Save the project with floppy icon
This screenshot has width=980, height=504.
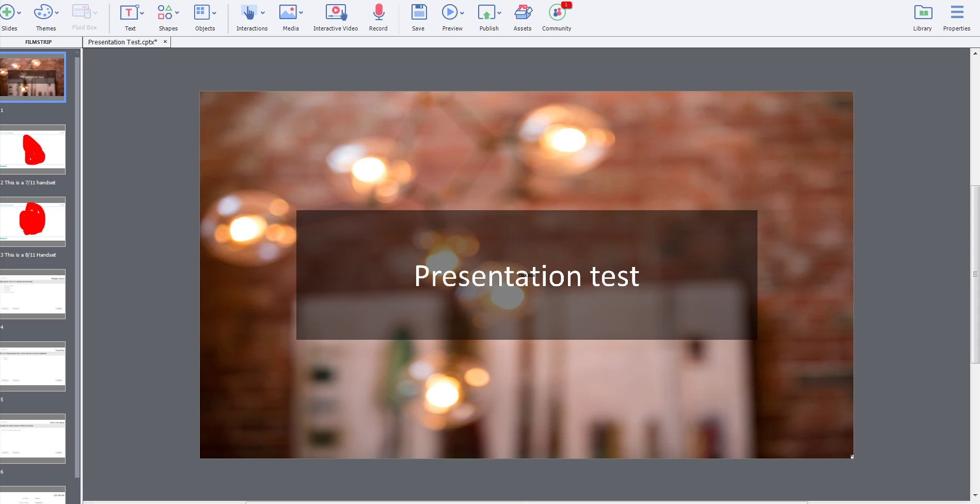pyautogui.click(x=419, y=12)
